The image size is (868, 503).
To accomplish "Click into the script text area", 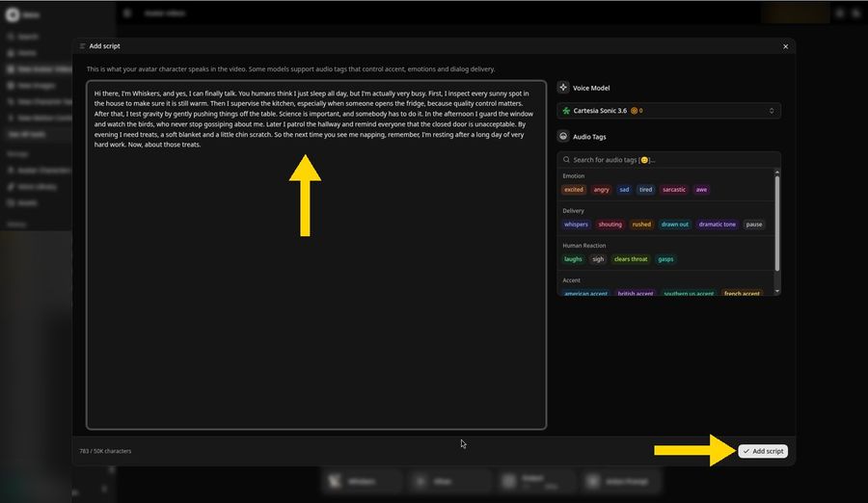I will (316, 254).
